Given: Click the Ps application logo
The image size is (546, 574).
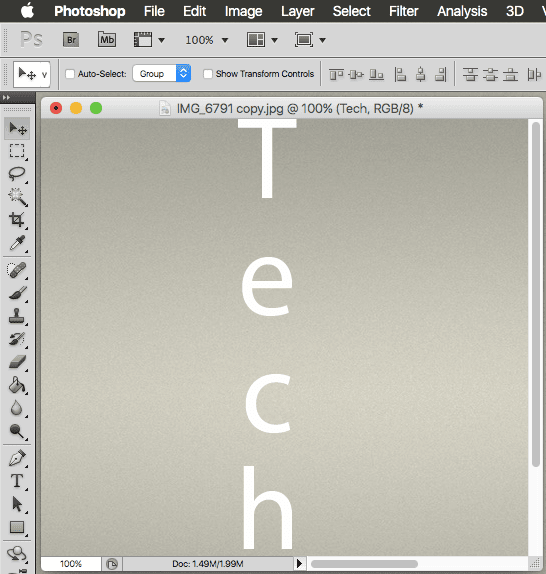Looking at the screenshot, I should click(x=31, y=39).
